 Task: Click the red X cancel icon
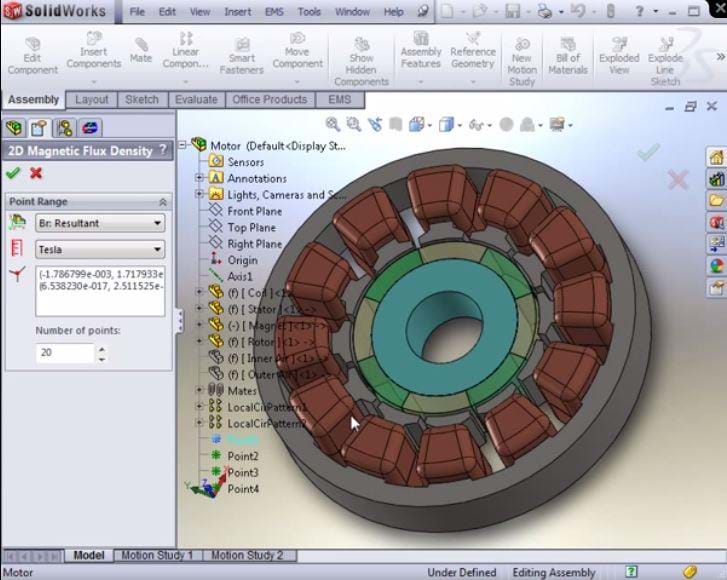pos(37,173)
